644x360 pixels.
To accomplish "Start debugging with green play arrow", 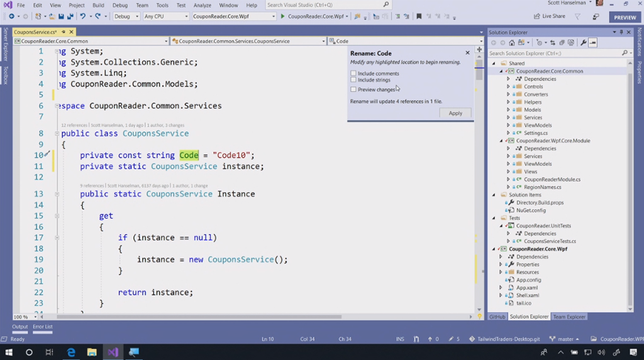I will pos(283,16).
